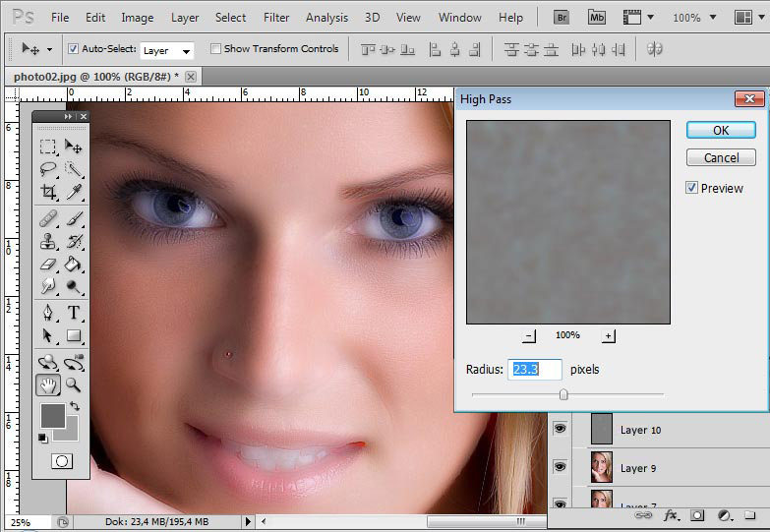770x532 pixels.
Task: Open the Filter menu
Action: (x=276, y=18)
